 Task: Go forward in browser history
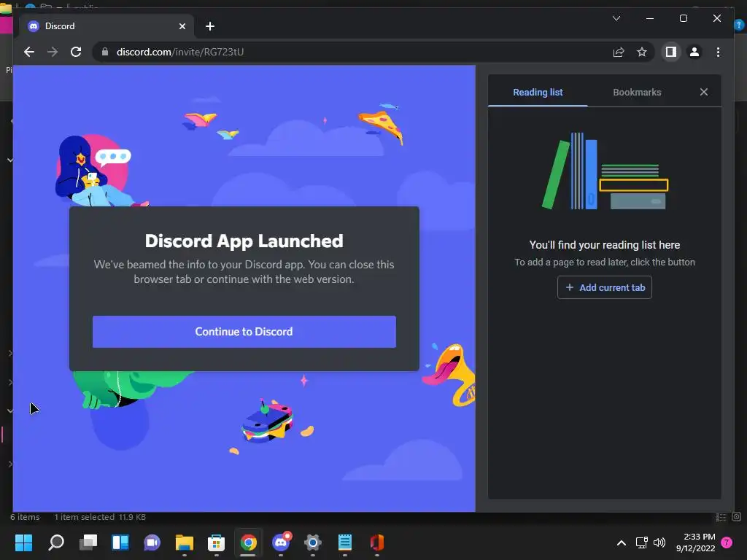53,52
